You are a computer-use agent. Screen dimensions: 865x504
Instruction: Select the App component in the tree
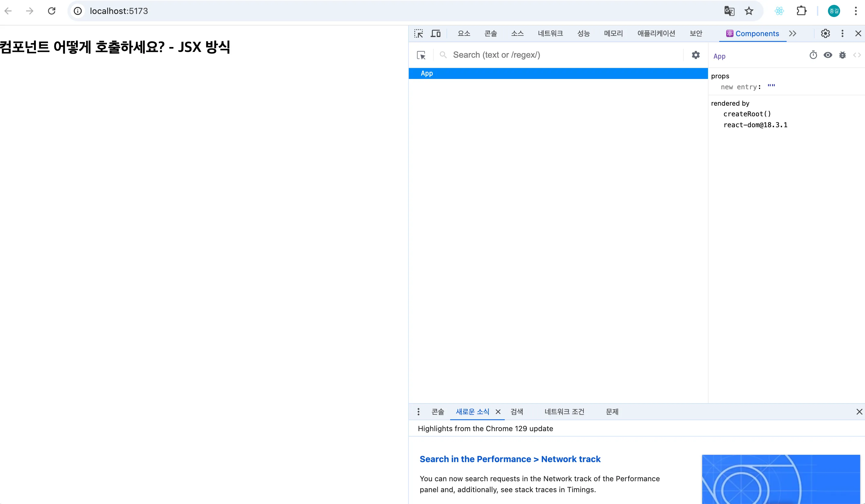coord(427,73)
